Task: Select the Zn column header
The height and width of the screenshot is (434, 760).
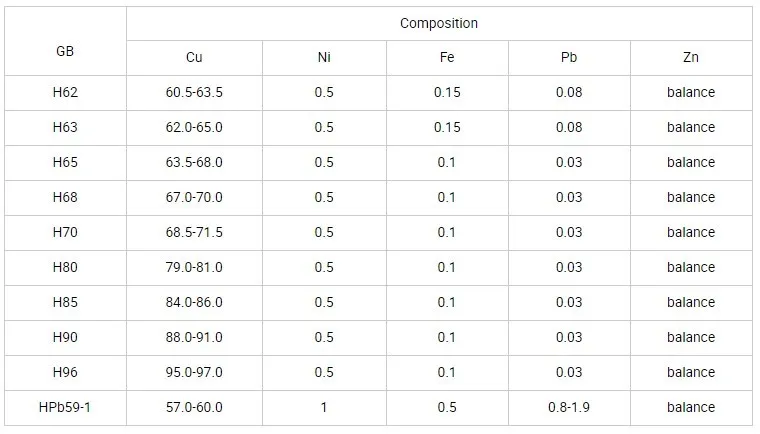Action: point(691,58)
